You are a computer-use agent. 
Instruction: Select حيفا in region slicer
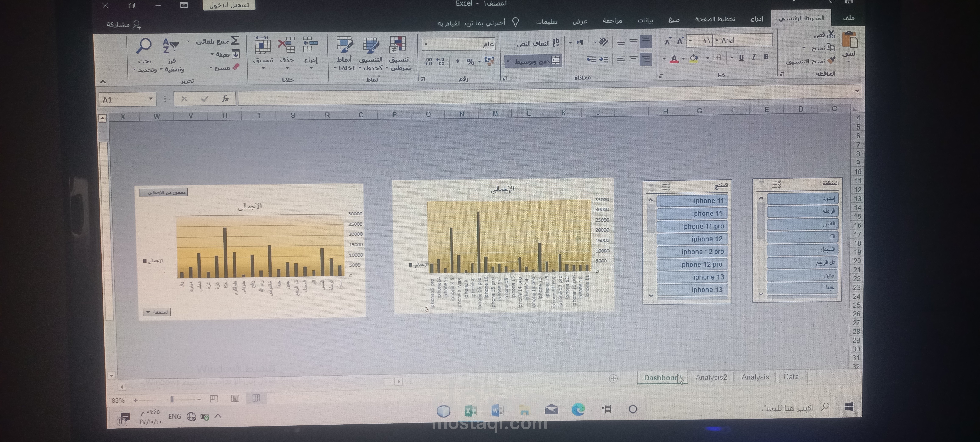pos(802,288)
